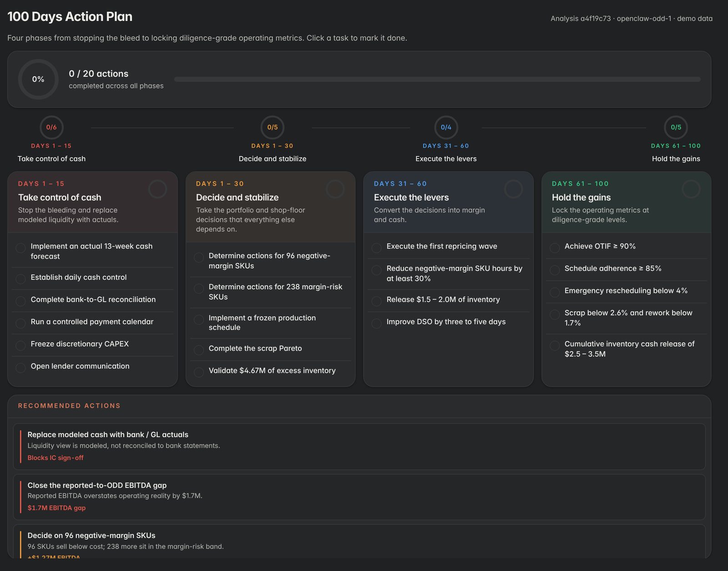Screen dimensions: 728x571
Task: Mark 'Release $1.5 – 2.0M of inventory' done
Action: [x=376, y=301]
